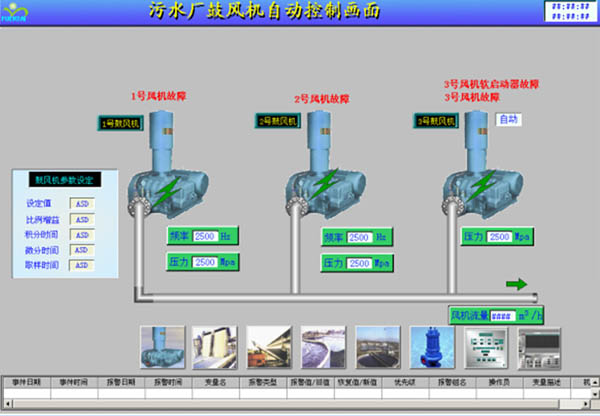
Task: Click blower 1 frequency 2500 Hz field
Action: [x=205, y=236]
